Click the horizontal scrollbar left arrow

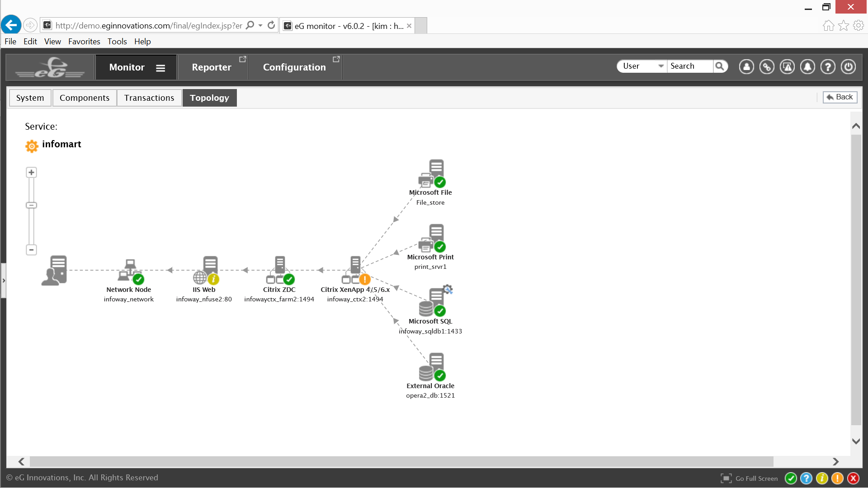(21, 461)
